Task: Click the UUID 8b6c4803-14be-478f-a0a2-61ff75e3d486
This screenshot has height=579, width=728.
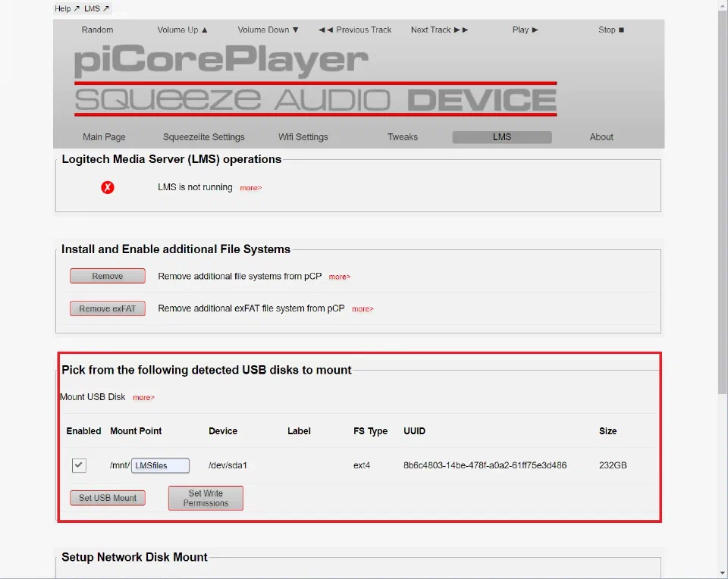Action: [485, 465]
